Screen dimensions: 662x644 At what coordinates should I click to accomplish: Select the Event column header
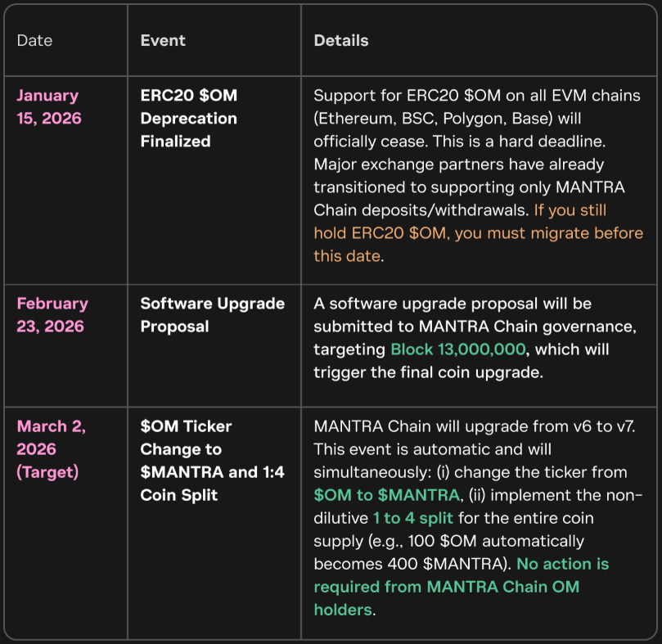click(161, 39)
